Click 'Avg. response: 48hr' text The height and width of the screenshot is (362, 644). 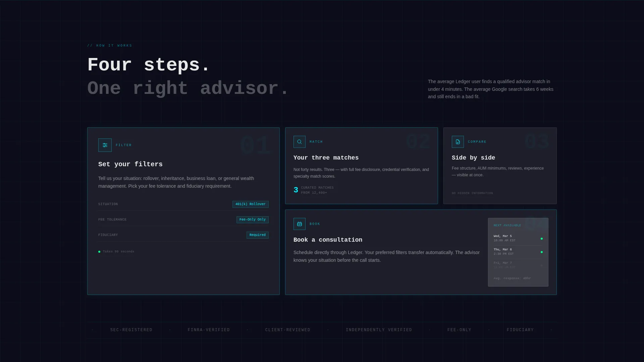pos(512,278)
